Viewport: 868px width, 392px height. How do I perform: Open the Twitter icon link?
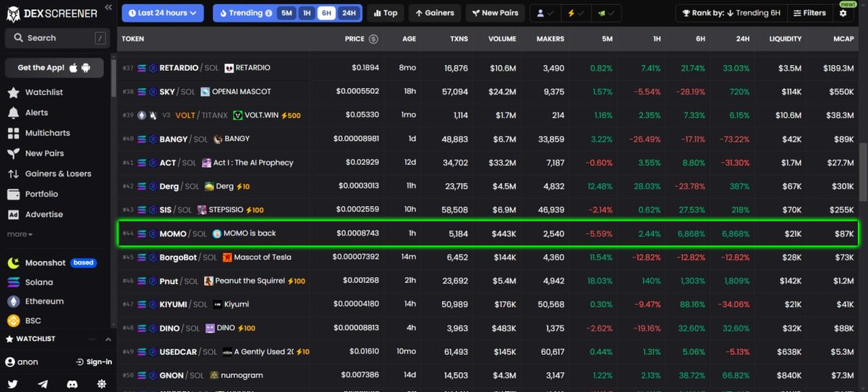point(12,384)
